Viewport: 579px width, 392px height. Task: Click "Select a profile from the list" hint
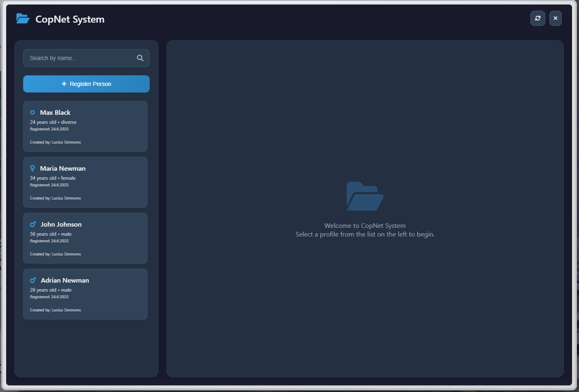(x=365, y=234)
